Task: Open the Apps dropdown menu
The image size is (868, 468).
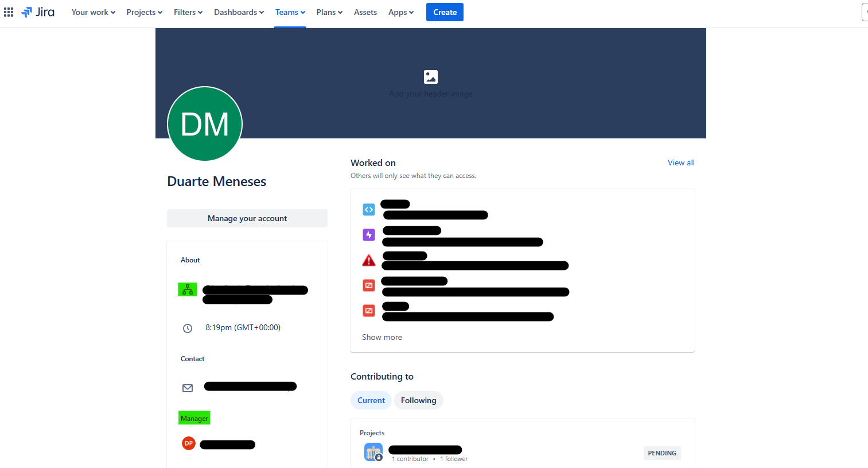Action: point(401,12)
